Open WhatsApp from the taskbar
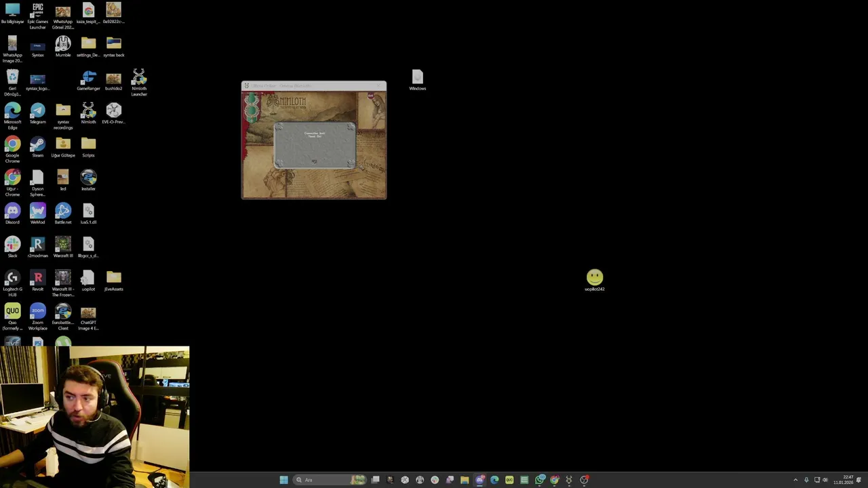This screenshot has width=868, height=488. pyautogui.click(x=539, y=480)
